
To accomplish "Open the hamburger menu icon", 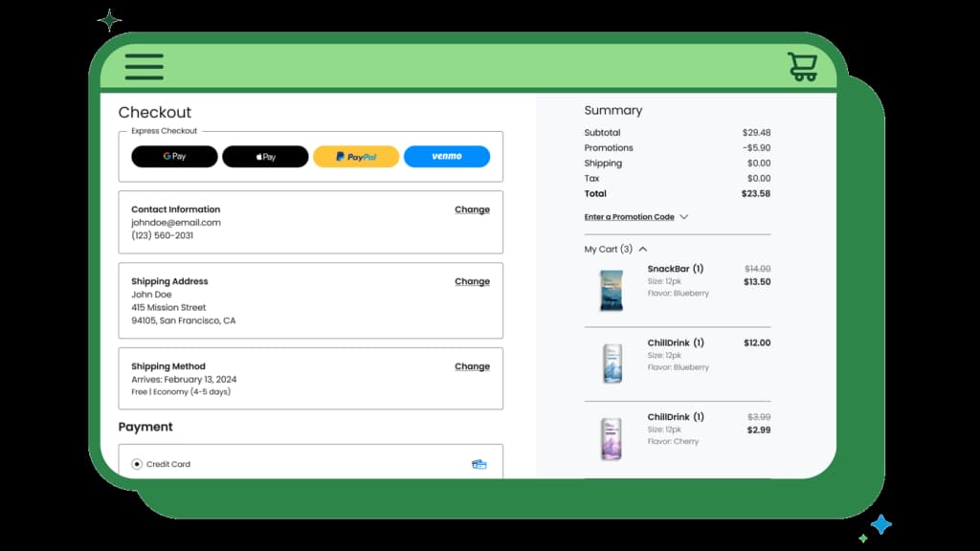I will (x=144, y=66).
